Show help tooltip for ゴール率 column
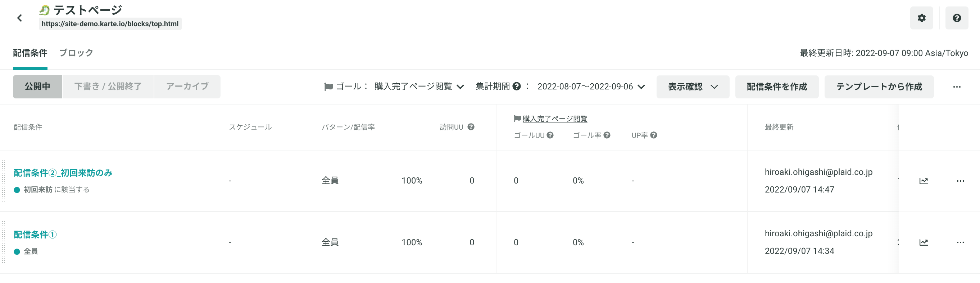Viewport: 980px width, 283px height. pos(607,135)
